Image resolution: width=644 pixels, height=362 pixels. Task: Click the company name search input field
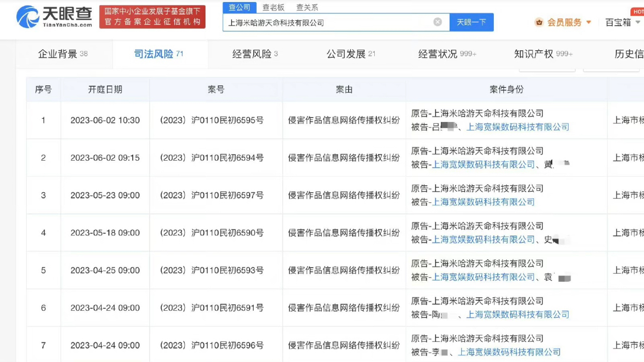[327, 23]
